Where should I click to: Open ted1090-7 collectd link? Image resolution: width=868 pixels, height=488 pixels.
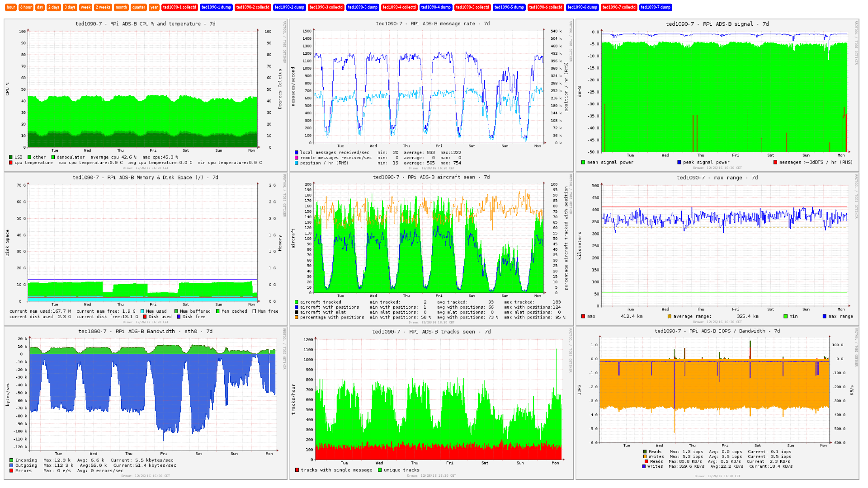pos(619,7)
